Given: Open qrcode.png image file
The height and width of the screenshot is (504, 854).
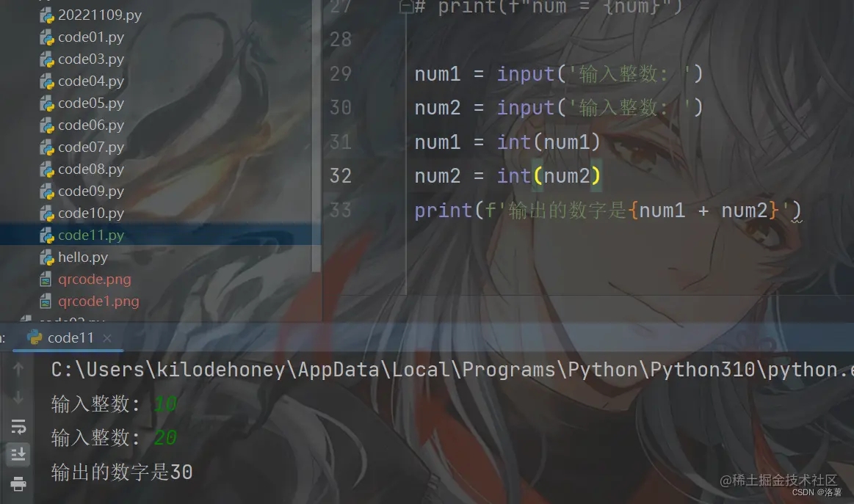Looking at the screenshot, I should [x=95, y=280].
